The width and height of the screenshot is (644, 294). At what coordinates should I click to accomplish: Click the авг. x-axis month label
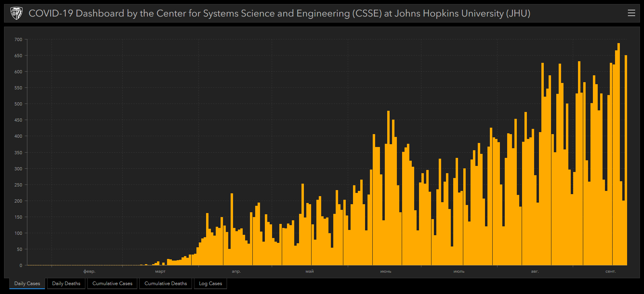click(x=535, y=271)
